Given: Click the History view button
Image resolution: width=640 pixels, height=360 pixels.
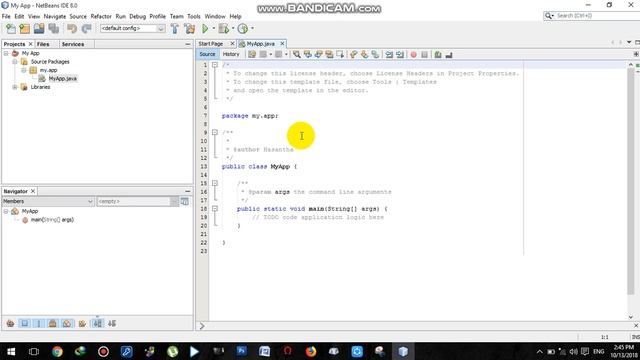Looking at the screenshot, I should tap(231, 54).
